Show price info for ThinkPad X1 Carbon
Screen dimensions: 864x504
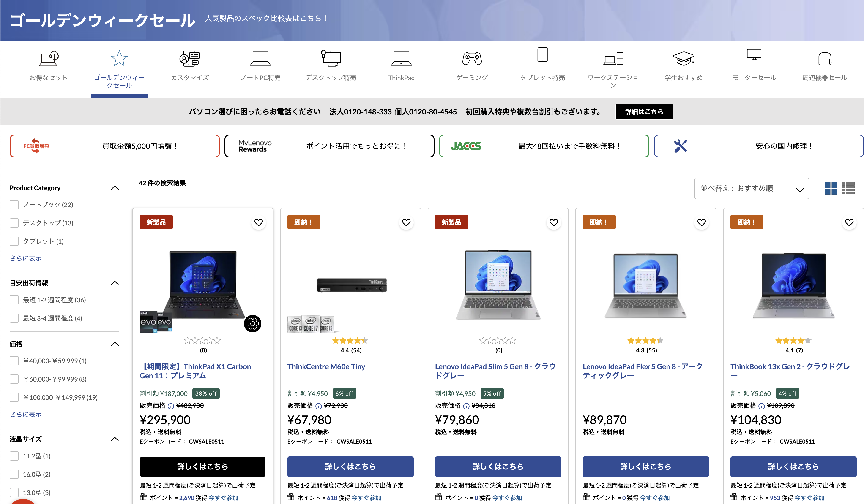pos(171,406)
